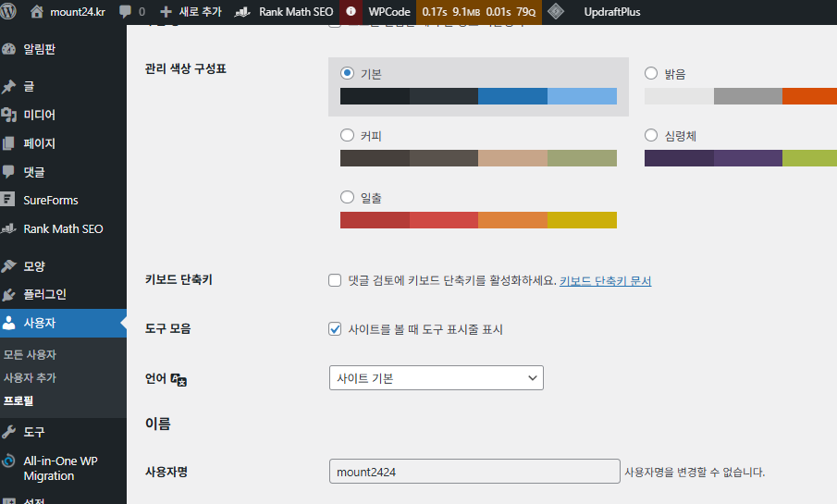837x504 pixels.
Task: Select the 커피 color scheme radio button
Action: point(348,136)
